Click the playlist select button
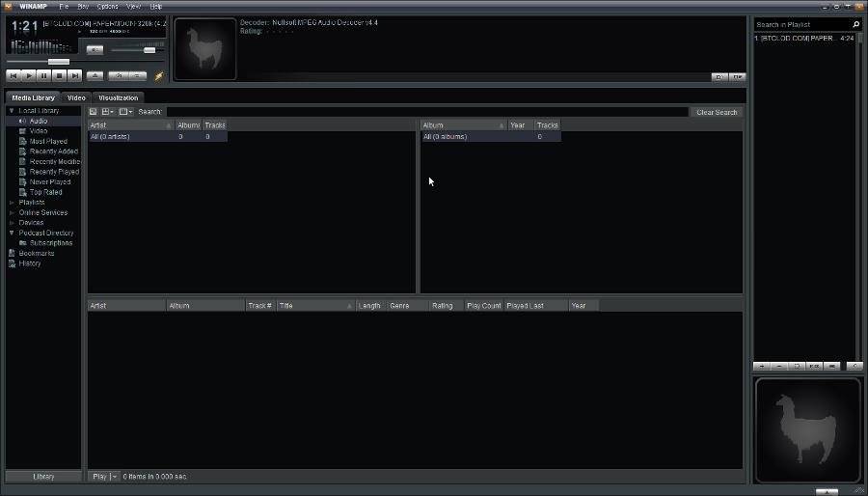 coord(798,366)
